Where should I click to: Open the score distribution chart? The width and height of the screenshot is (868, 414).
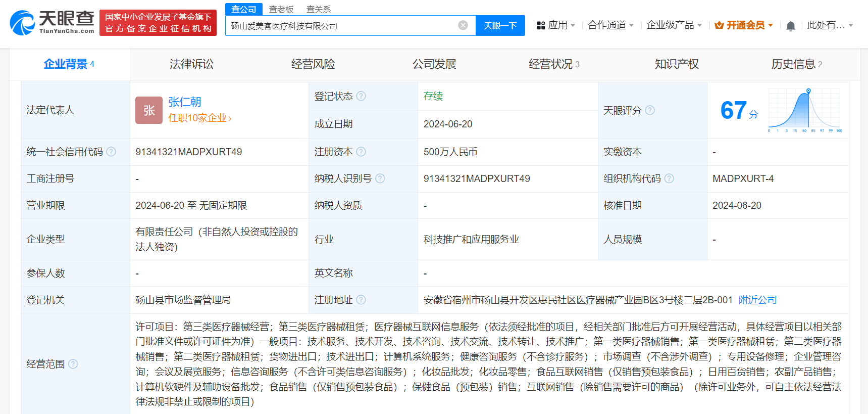(x=805, y=110)
